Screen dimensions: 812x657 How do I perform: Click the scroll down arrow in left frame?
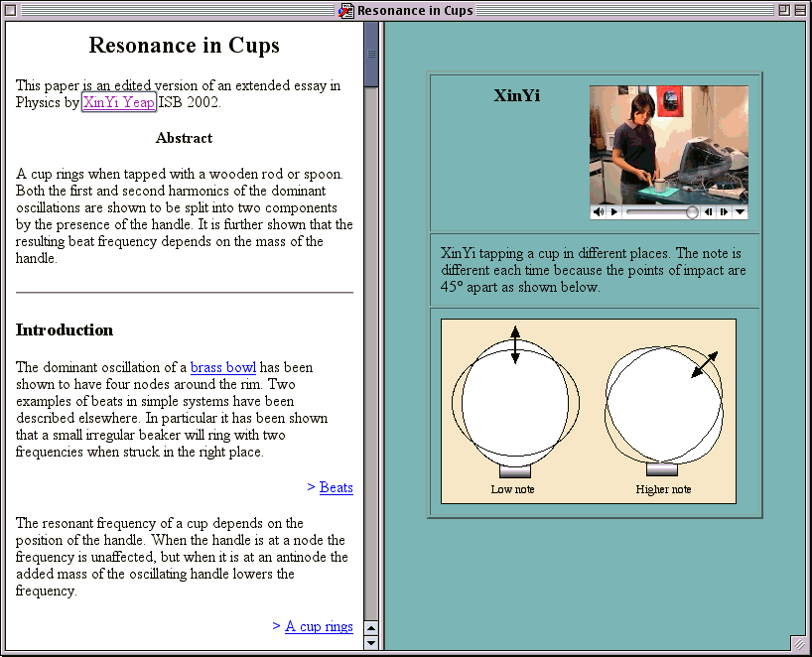pos(371,642)
